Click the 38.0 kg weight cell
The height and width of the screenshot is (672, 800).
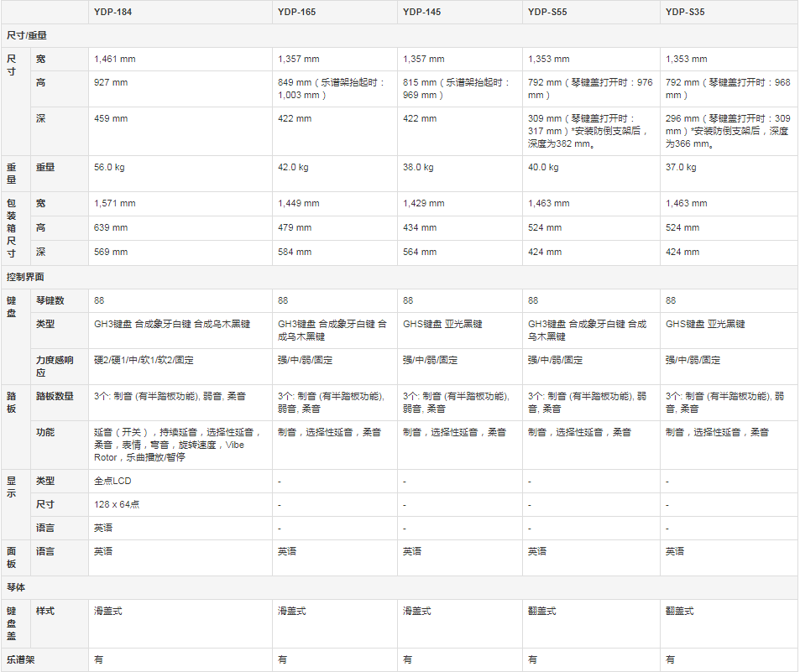[x=460, y=174]
